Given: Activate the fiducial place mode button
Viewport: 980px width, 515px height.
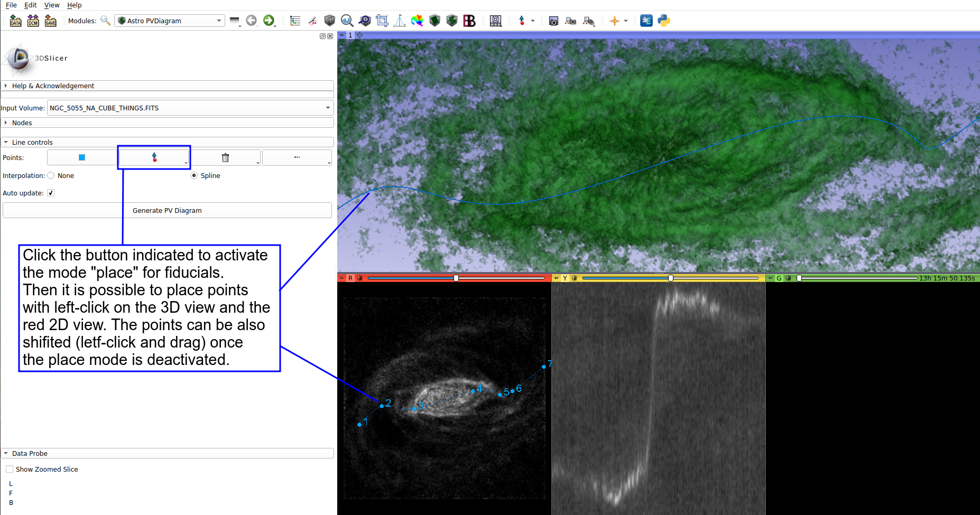Looking at the screenshot, I should pyautogui.click(x=154, y=157).
